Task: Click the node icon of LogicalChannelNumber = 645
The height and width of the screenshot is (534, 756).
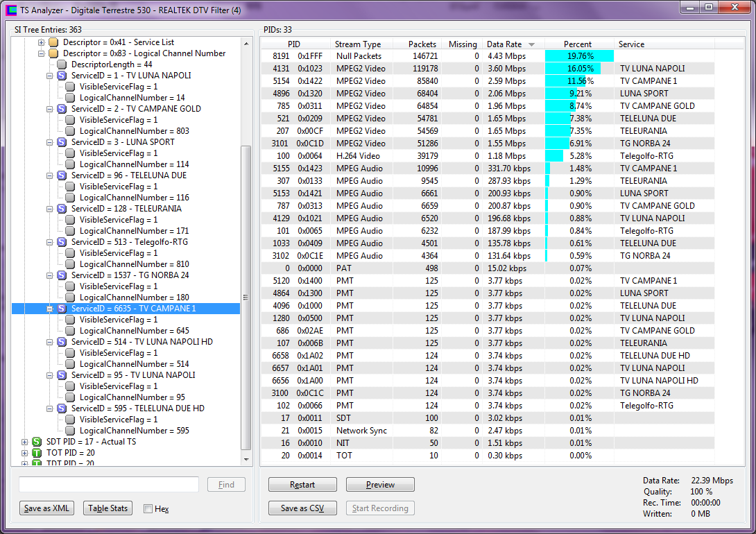Action: point(70,331)
